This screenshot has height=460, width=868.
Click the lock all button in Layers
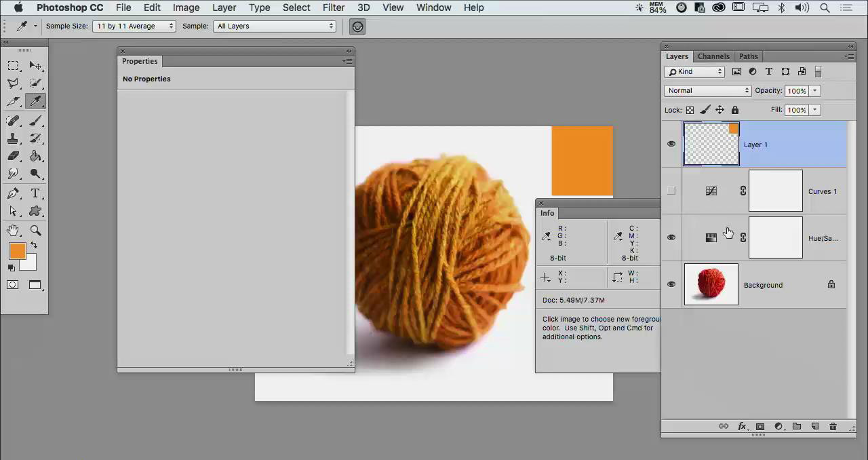[x=734, y=110]
